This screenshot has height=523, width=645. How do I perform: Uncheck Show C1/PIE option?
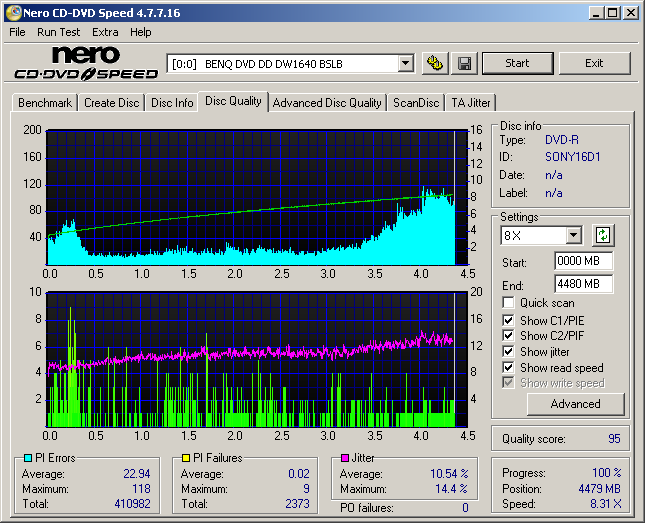(x=509, y=320)
